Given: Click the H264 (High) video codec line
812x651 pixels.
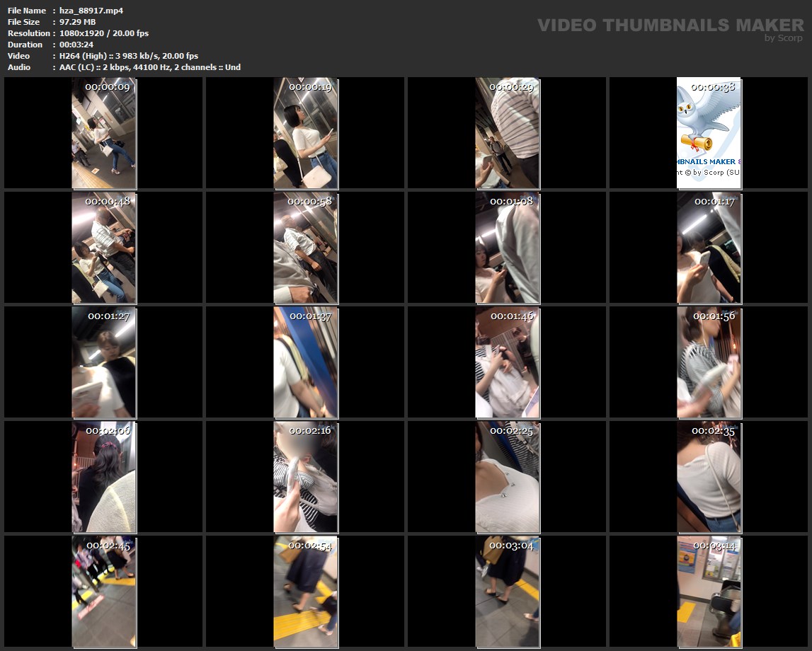Looking at the screenshot, I should 128,56.
